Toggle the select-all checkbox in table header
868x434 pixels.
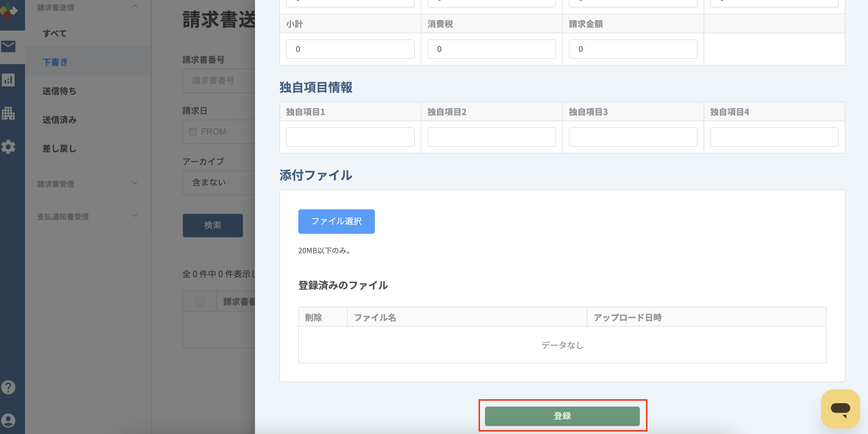pyautogui.click(x=199, y=302)
